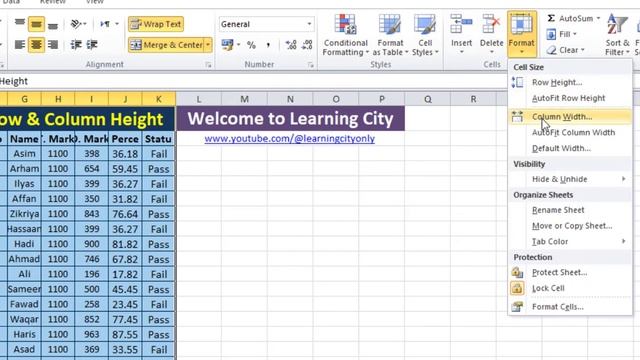Open the Number dialog launcher
The image size is (640, 360).
click(x=311, y=65)
